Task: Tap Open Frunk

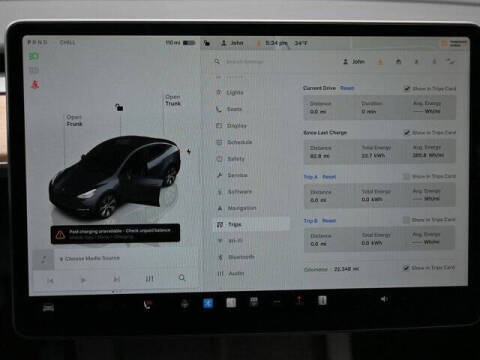Action: (74, 120)
